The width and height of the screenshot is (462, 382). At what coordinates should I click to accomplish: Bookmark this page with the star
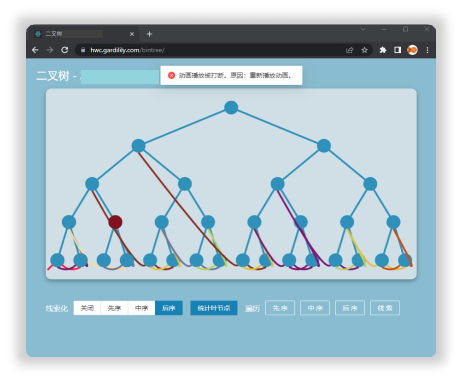364,50
